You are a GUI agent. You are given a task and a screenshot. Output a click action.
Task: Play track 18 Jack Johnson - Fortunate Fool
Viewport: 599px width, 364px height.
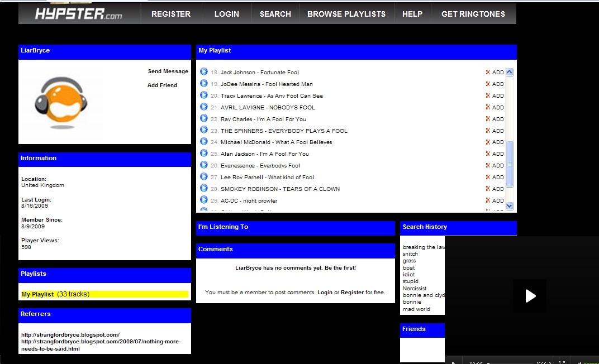pos(204,71)
